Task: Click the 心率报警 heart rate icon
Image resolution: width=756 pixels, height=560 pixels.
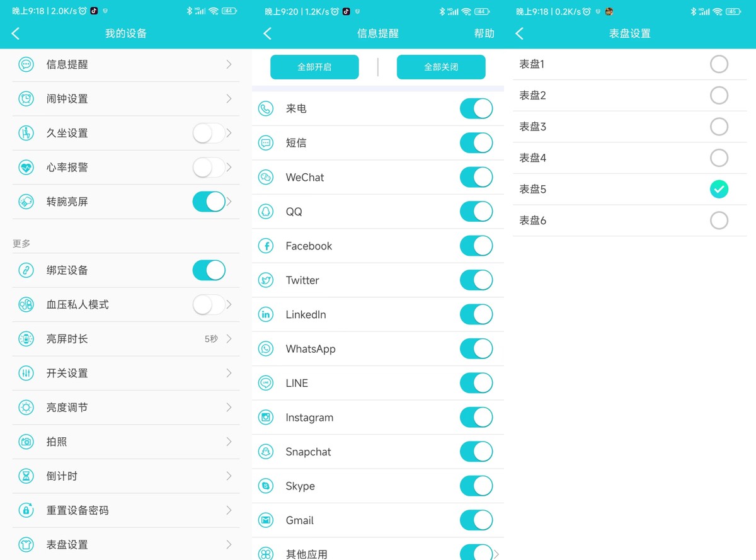Action: 25,167
